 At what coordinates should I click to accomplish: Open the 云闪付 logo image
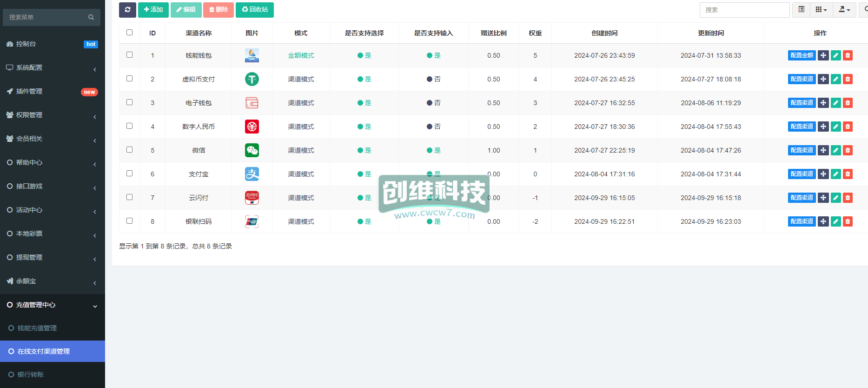click(252, 198)
